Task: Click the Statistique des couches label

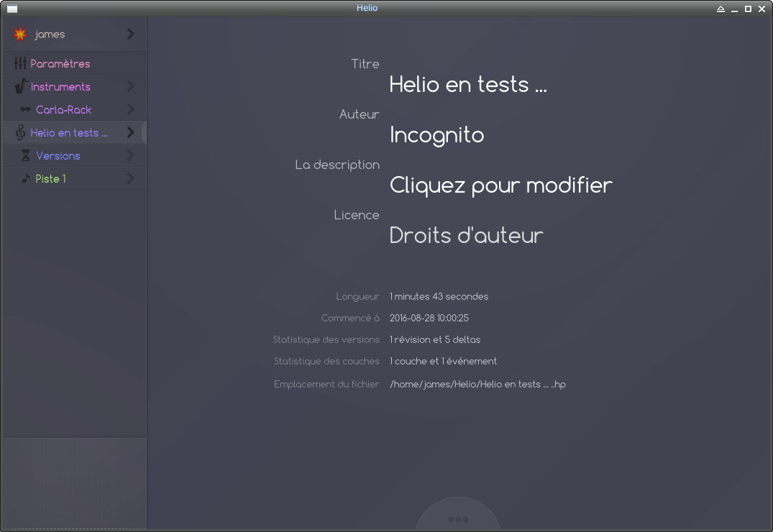Action: click(327, 361)
